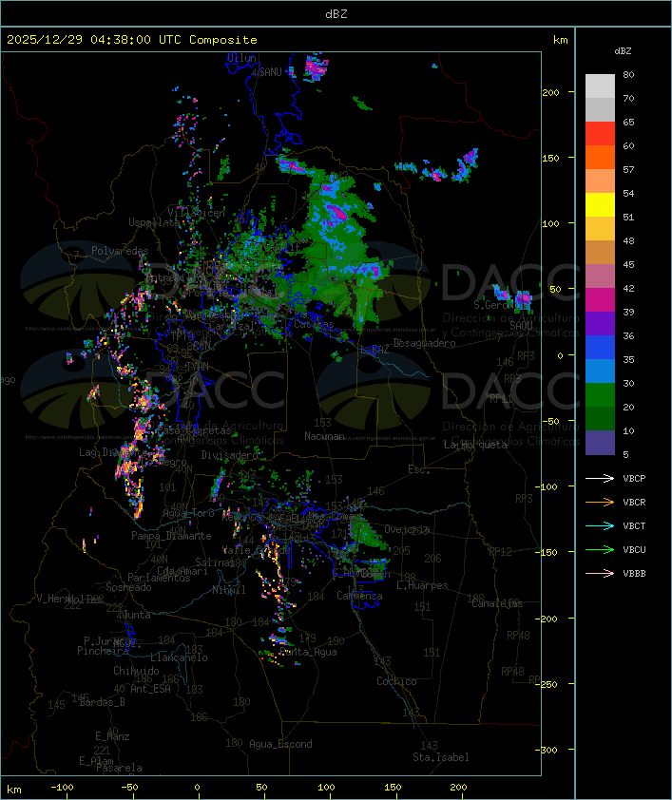The image size is (672, 800).
Task: Click the 'Desaguadero' map label
Action: click(x=425, y=343)
